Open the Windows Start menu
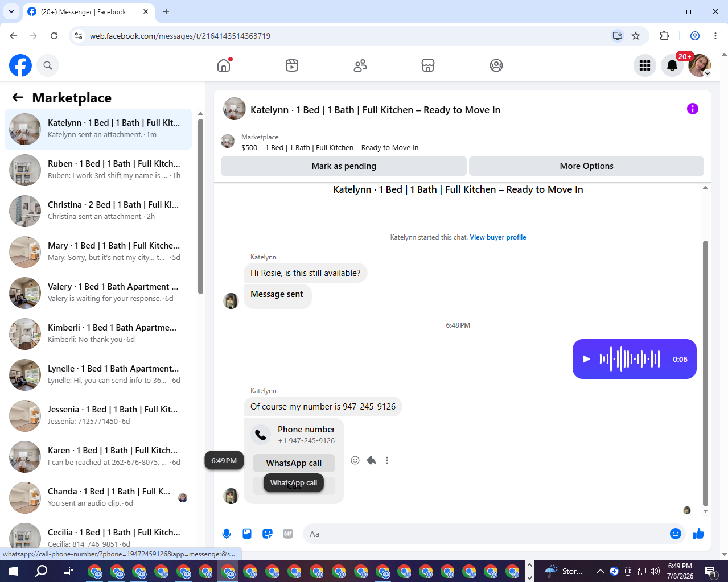 [14, 571]
